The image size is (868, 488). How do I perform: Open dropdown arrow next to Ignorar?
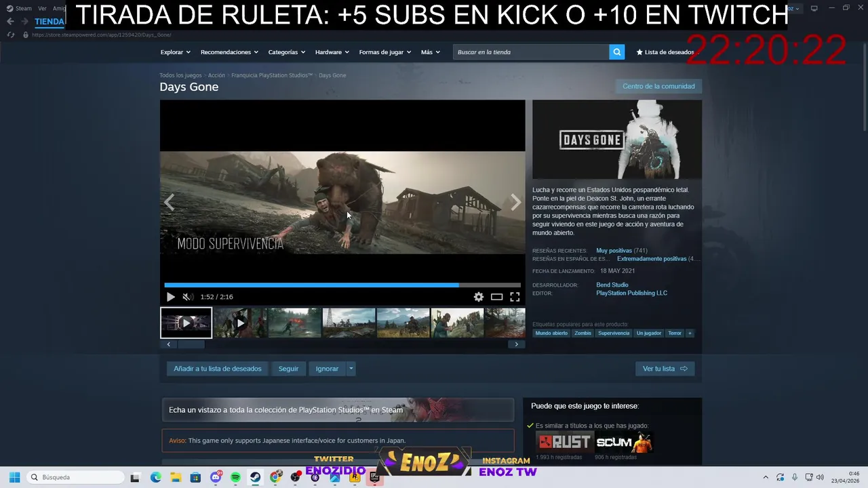point(351,369)
